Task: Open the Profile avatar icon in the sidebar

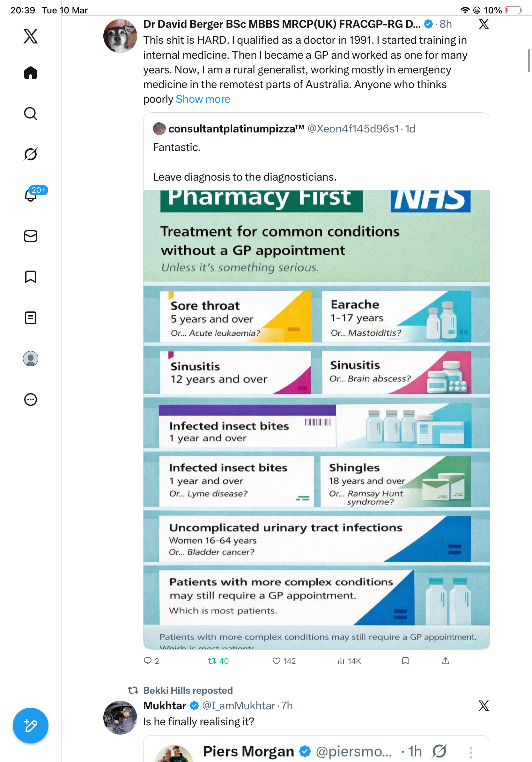Action: (31, 358)
